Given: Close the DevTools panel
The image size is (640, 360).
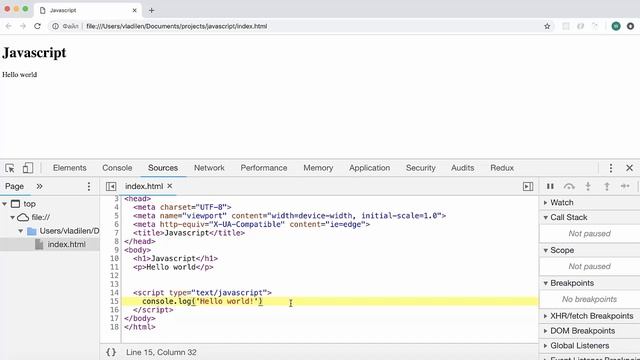Looking at the screenshot, I should 629,168.
